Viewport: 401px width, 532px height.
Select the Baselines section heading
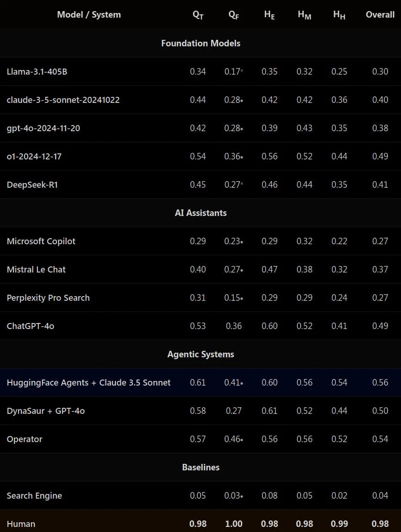[x=200, y=467]
